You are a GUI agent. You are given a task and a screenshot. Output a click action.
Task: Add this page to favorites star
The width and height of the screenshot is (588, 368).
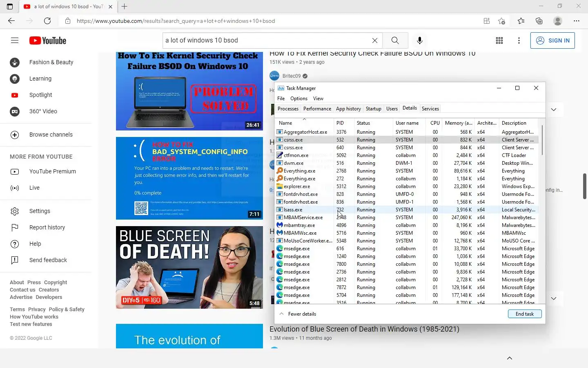coord(501,21)
